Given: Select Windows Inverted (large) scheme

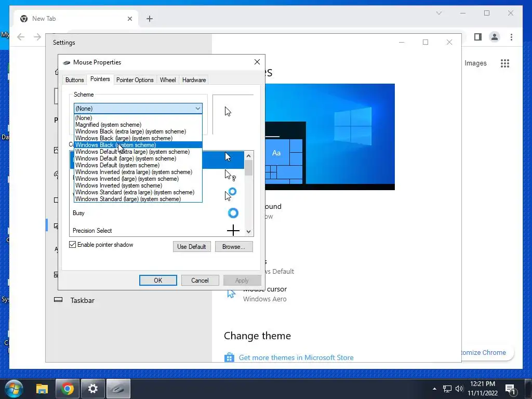Looking at the screenshot, I should point(138,179).
